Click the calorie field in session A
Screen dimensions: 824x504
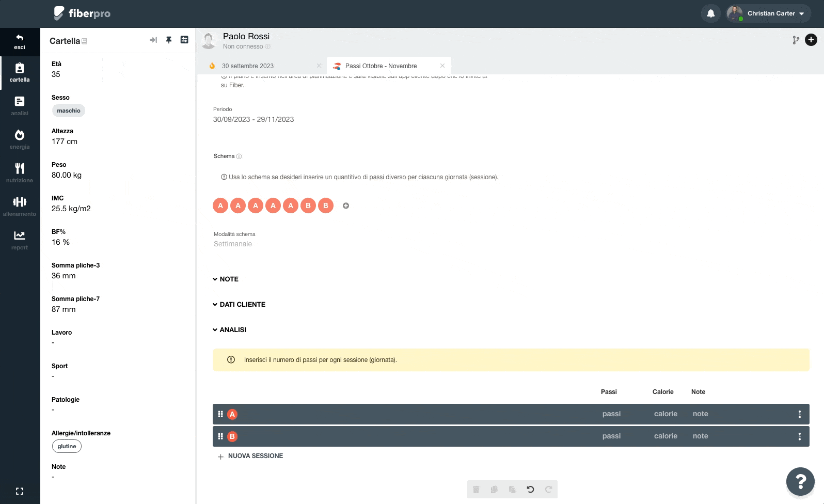[x=665, y=414]
